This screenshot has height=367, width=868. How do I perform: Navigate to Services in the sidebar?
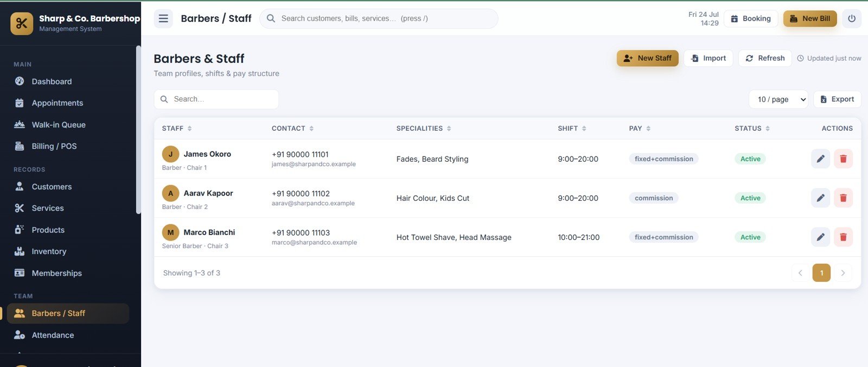(68, 208)
